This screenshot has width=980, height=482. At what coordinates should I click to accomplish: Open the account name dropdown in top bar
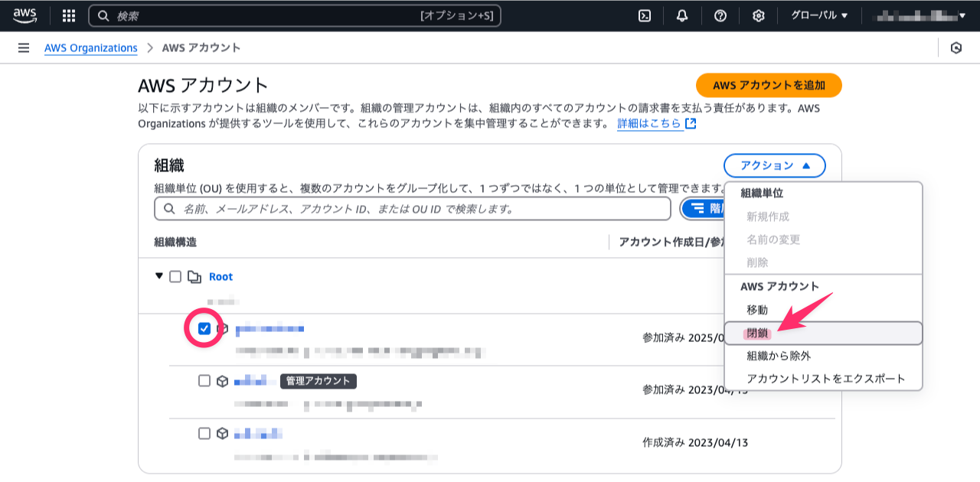[921, 15]
